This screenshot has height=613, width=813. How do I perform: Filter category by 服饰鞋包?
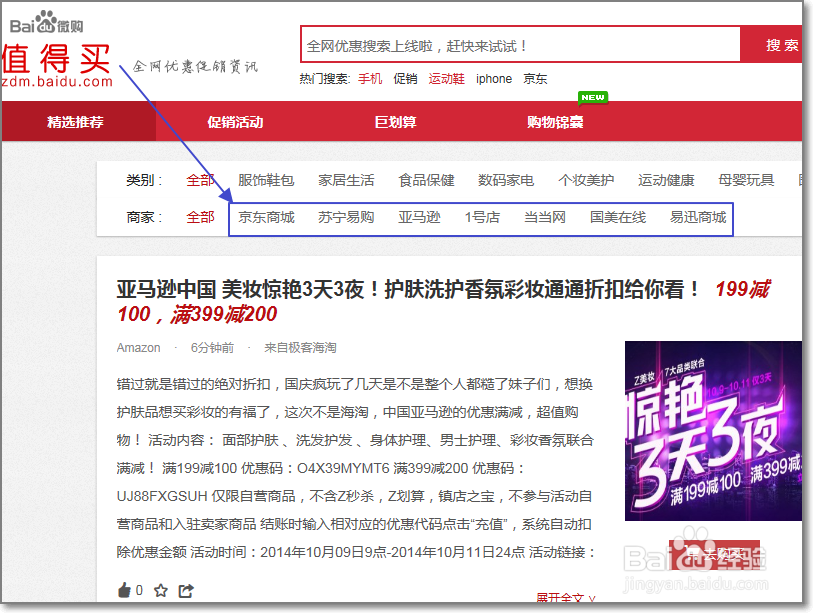[x=266, y=180]
